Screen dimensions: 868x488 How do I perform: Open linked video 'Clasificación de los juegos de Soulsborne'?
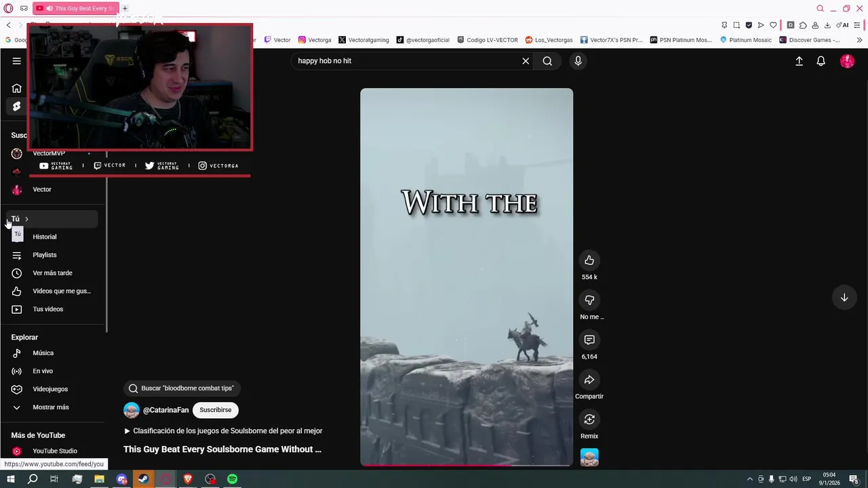pyautogui.click(x=223, y=431)
